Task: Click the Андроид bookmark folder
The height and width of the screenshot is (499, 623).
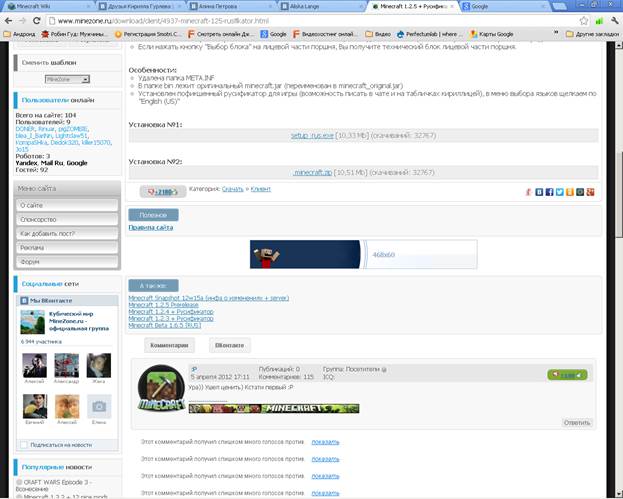Action: point(19,34)
